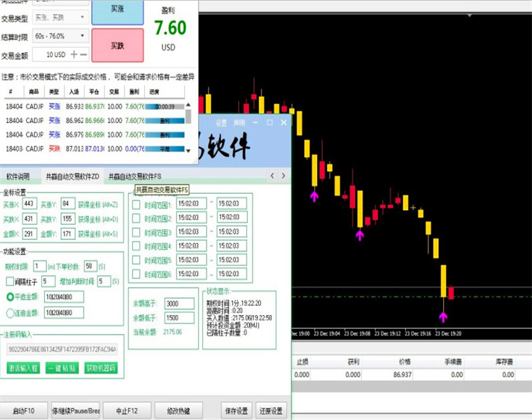Click the plus icon to increase trade amount

coord(73,55)
